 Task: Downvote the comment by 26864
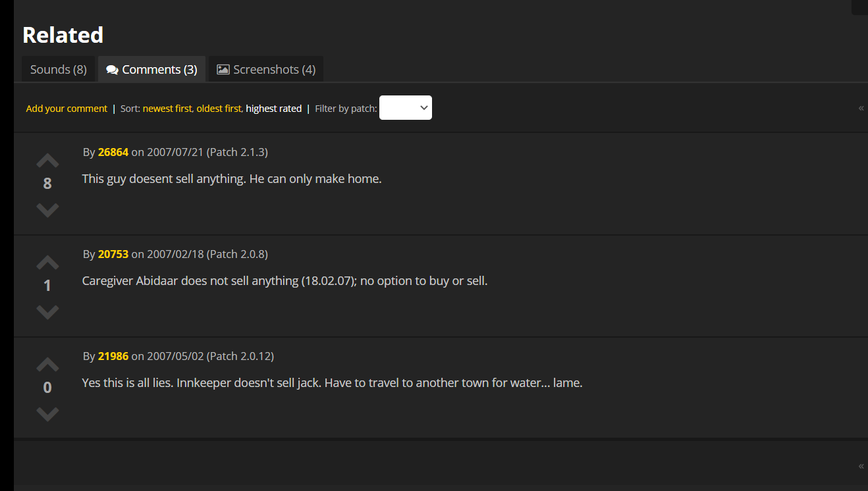47,210
